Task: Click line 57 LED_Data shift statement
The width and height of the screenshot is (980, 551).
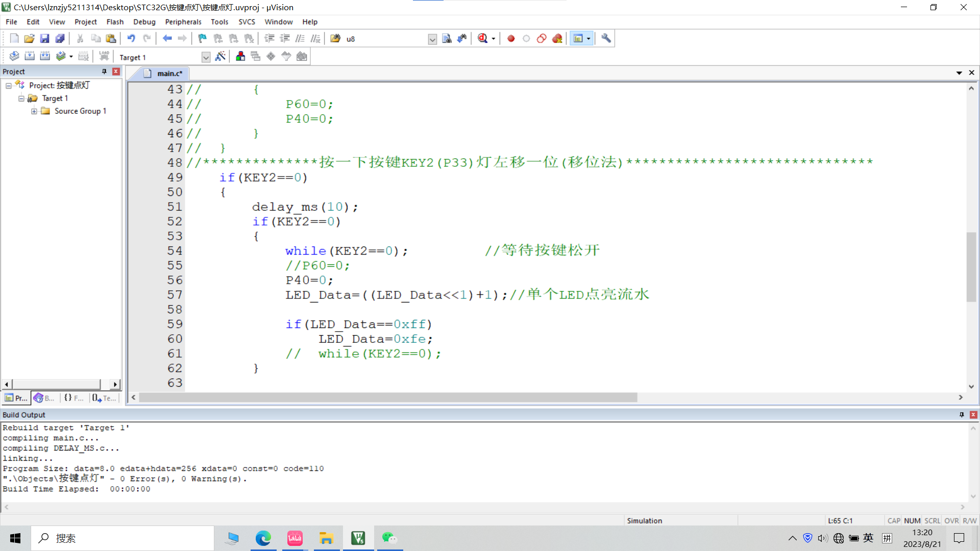Action: pos(397,295)
